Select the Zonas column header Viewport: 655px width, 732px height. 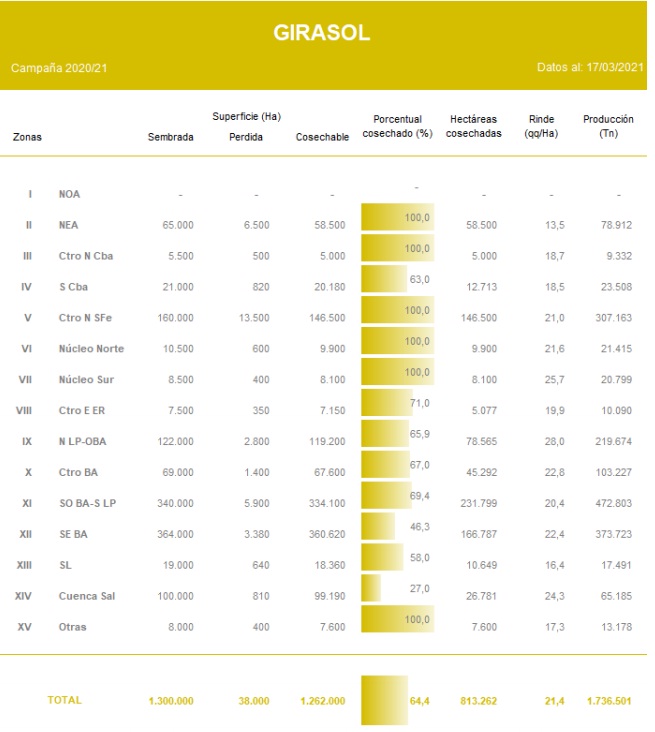(27, 137)
